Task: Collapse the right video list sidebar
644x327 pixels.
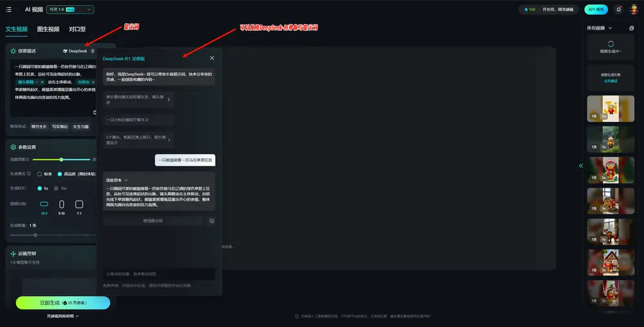Action: (580, 166)
